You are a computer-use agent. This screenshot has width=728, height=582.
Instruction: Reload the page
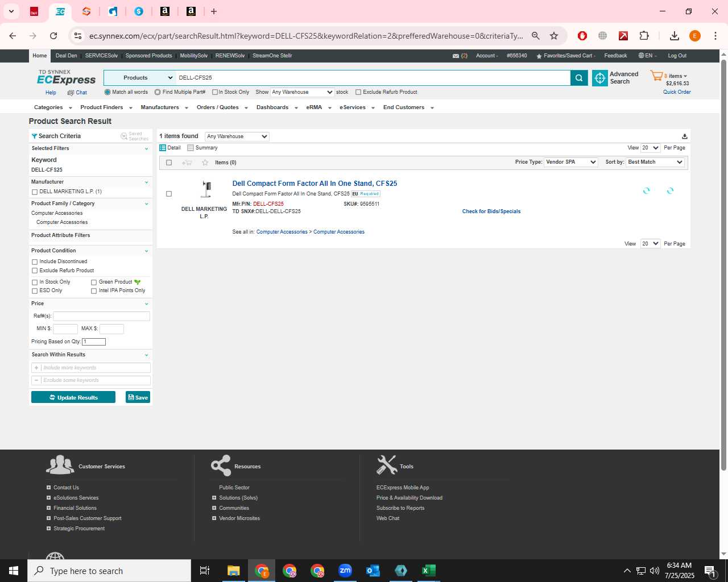[x=53, y=36]
